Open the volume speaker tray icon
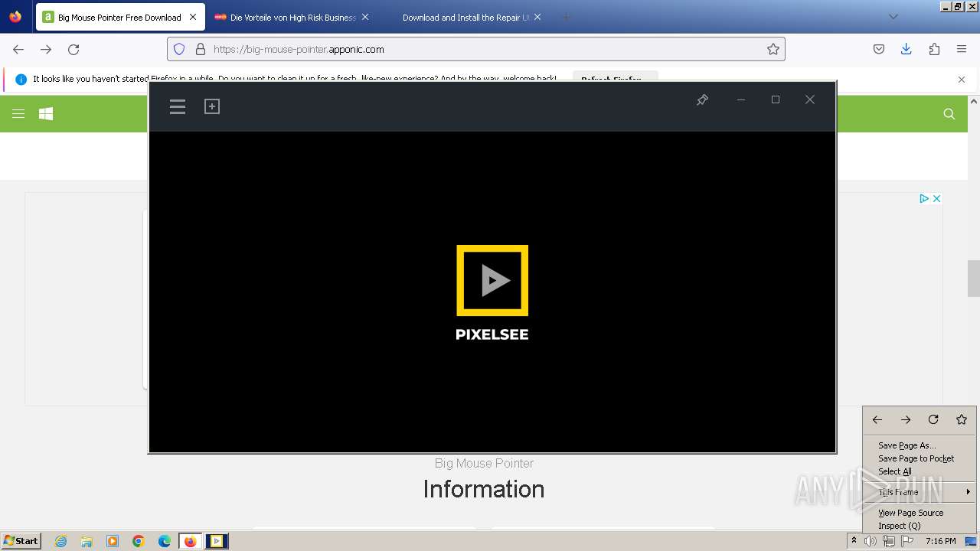Viewport: 980px width, 551px height. 871,541
